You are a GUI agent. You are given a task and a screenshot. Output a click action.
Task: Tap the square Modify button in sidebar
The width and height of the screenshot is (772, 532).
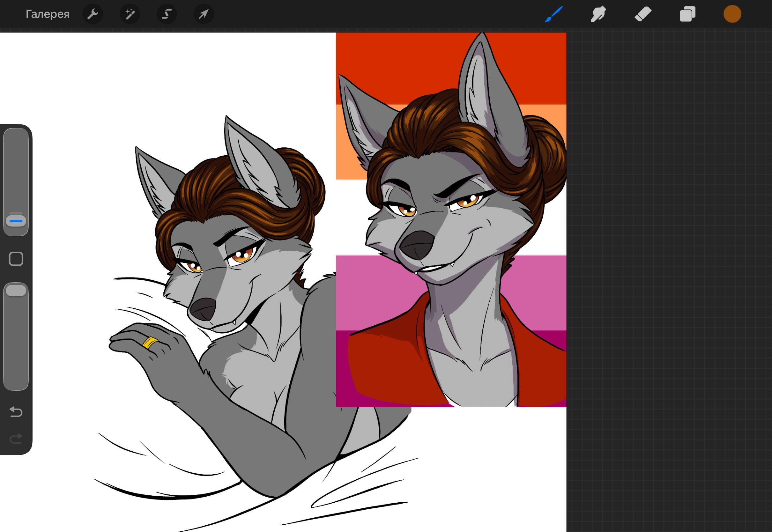pos(16,259)
